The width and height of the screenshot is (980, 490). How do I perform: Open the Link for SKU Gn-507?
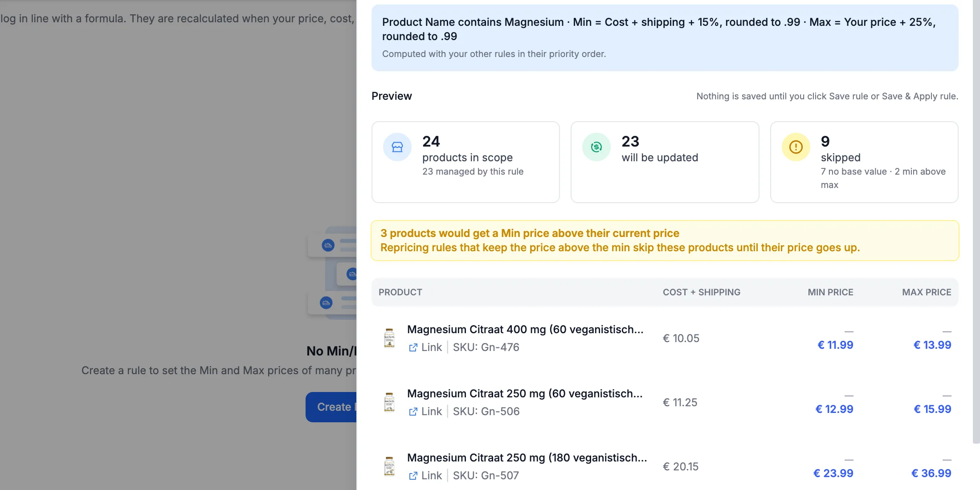pyautogui.click(x=431, y=476)
